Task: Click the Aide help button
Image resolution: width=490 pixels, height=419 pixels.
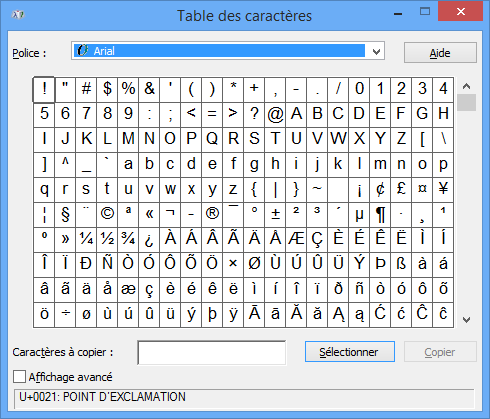Action: [x=440, y=53]
